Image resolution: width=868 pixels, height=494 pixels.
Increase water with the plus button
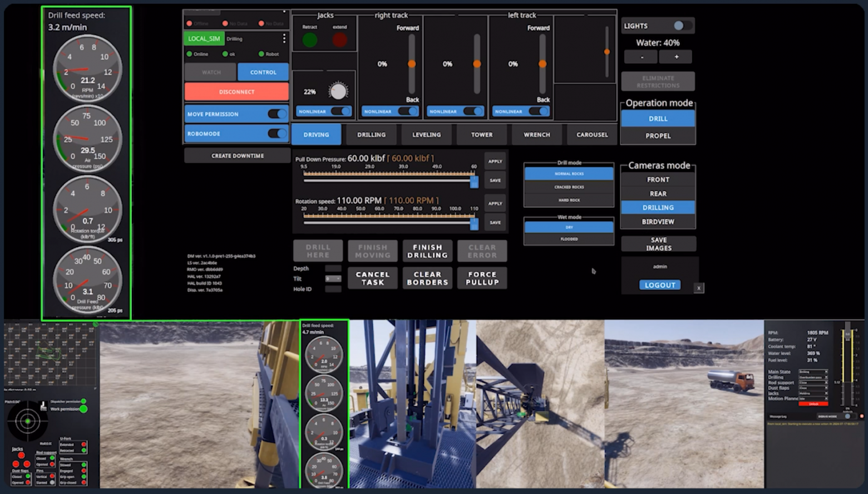pos(676,57)
